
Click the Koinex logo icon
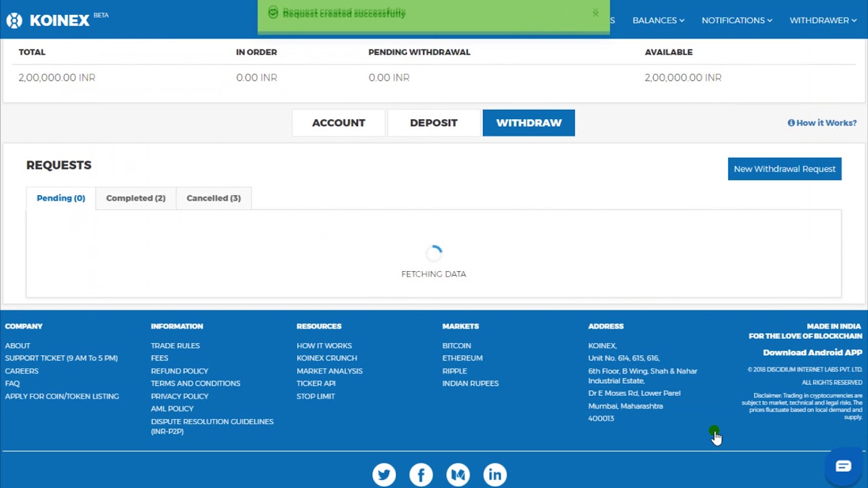coord(14,20)
